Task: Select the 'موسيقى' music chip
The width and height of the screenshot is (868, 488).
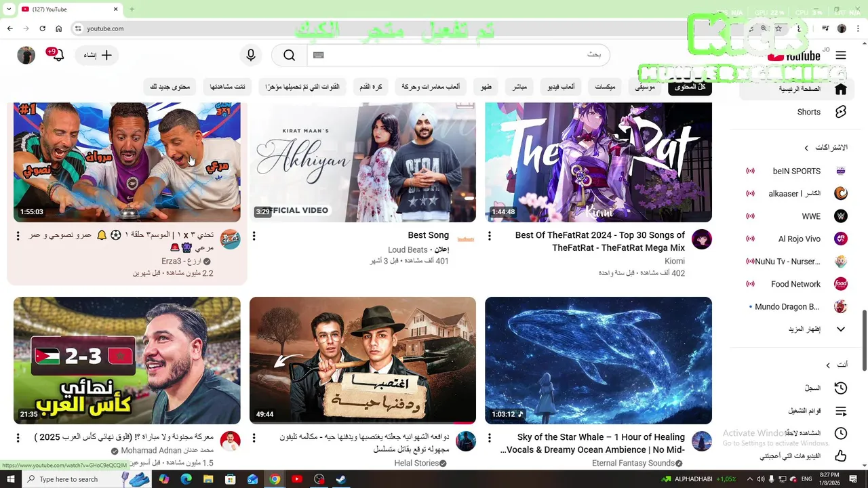Action: pos(645,87)
